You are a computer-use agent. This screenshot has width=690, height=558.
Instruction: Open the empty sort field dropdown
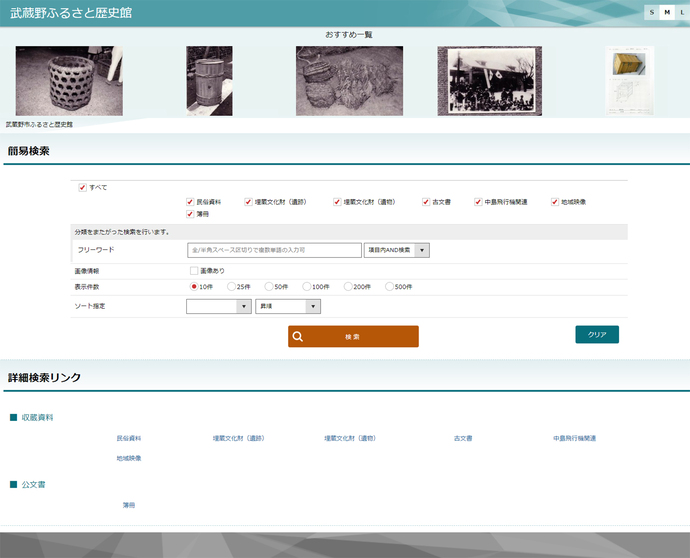[x=218, y=306]
